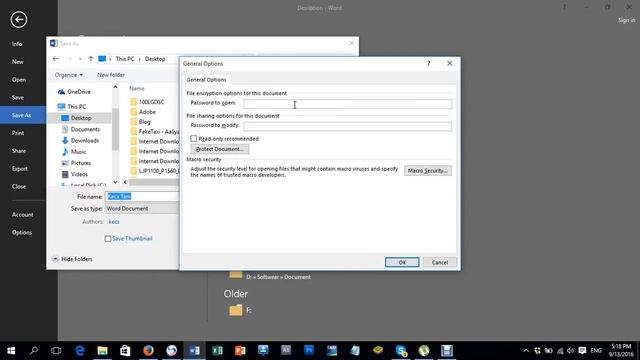Toggle the Save Thumbnail checkbox

coord(108,239)
